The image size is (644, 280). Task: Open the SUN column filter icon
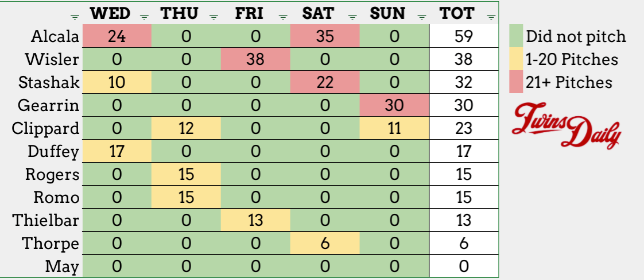tap(422, 16)
